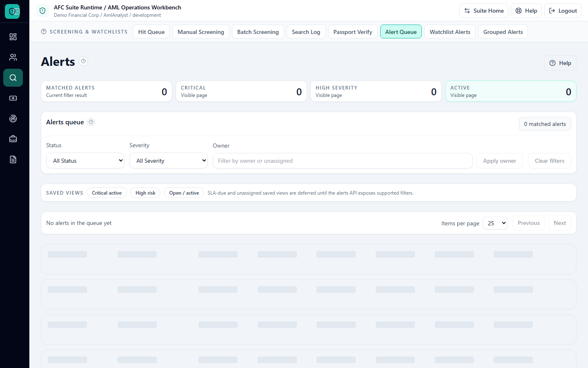
Task: Open the customers people sidebar icon
Action: tap(13, 57)
